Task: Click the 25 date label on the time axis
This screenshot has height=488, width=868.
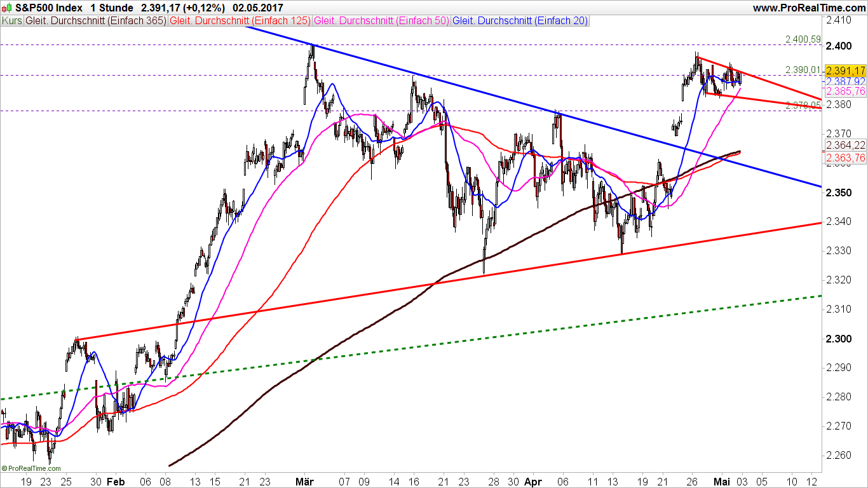Action: tap(66, 481)
